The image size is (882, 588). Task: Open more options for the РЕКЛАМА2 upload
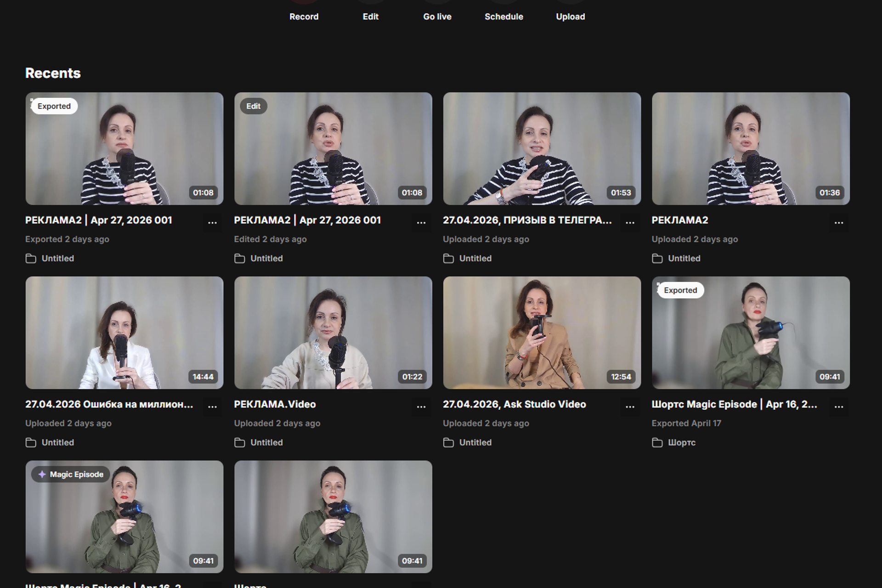click(x=839, y=222)
